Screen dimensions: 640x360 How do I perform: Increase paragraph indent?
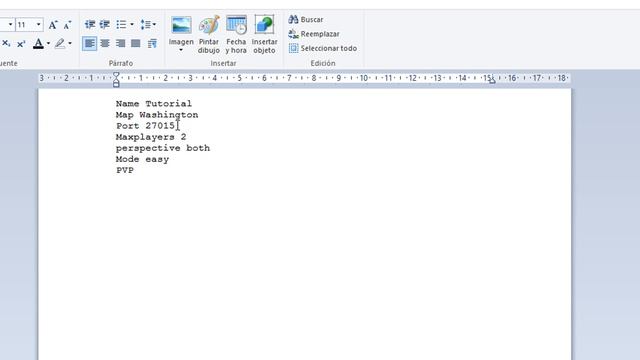[x=105, y=24]
